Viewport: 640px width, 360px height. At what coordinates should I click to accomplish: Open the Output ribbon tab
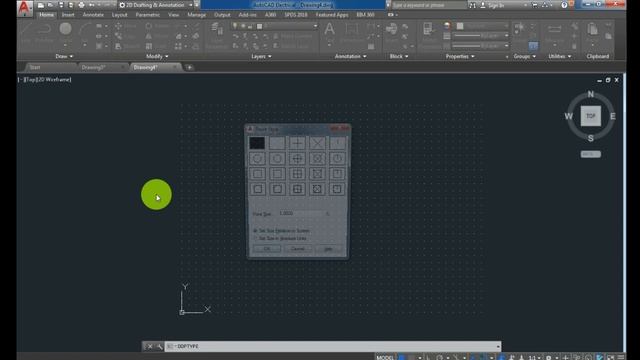point(222,15)
